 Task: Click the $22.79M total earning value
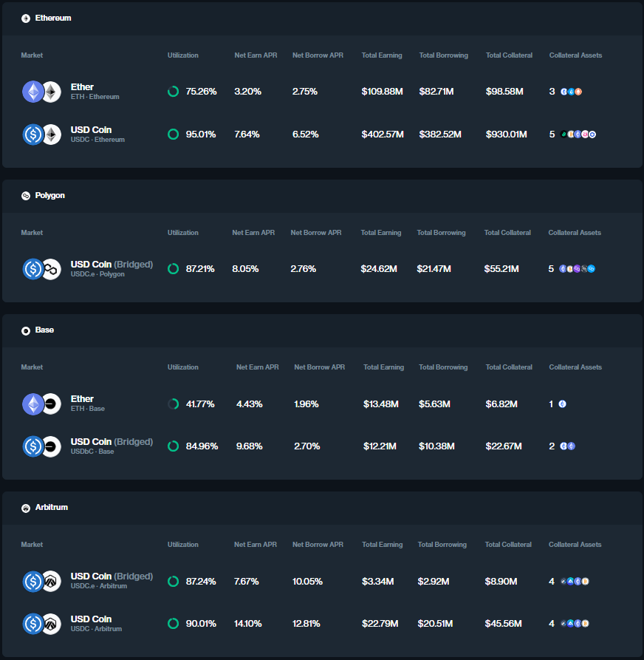pyautogui.click(x=380, y=624)
